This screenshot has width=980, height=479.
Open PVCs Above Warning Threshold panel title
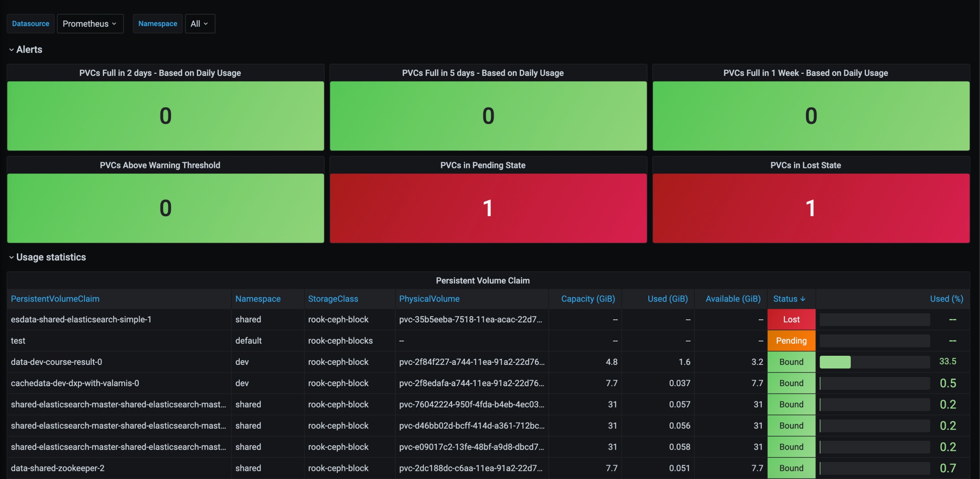[x=160, y=165]
